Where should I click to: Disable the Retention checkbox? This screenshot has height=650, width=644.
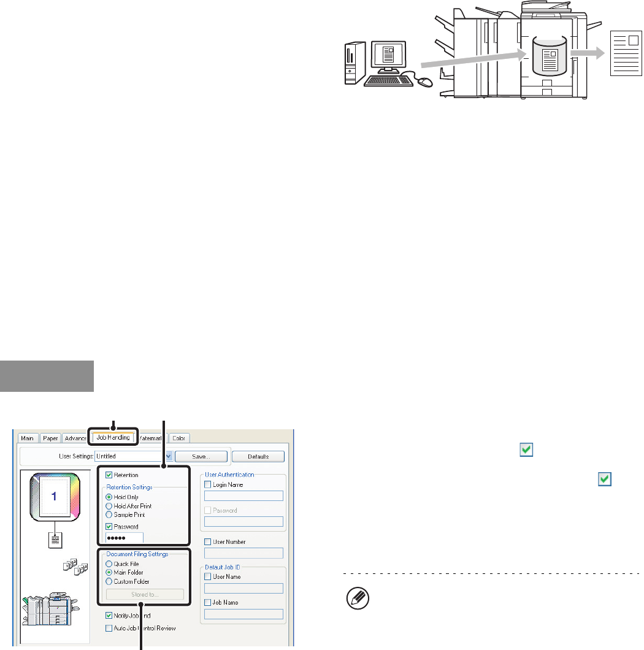click(x=109, y=475)
